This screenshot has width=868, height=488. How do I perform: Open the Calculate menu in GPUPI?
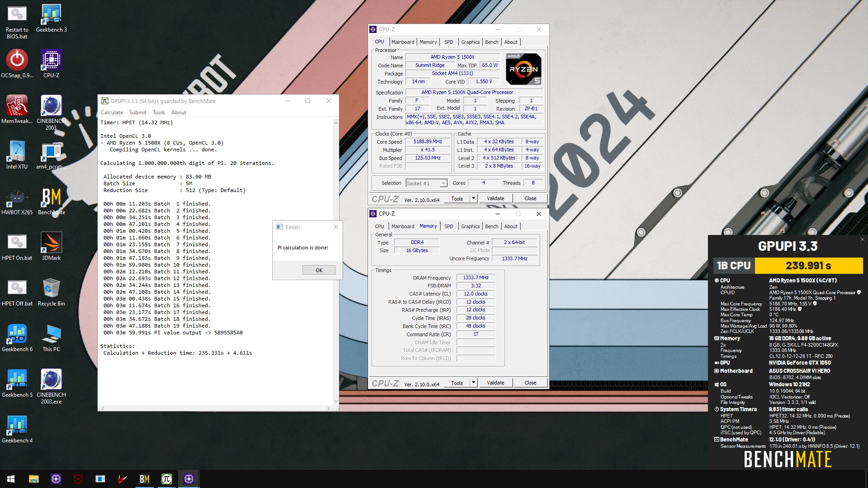pos(112,113)
